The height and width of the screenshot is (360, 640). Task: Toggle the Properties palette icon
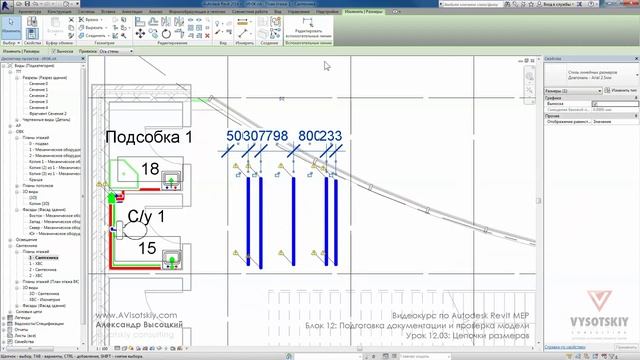click(32, 33)
